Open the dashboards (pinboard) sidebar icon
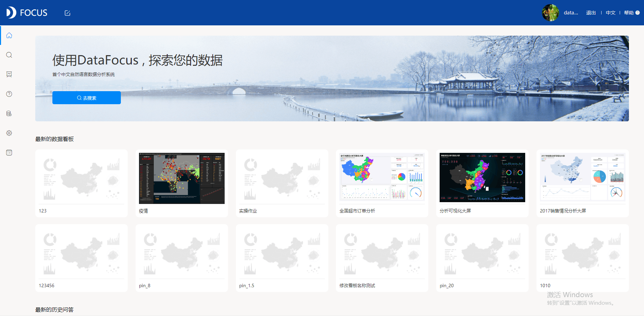Image resolution: width=644 pixels, height=316 pixels. (x=9, y=74)
